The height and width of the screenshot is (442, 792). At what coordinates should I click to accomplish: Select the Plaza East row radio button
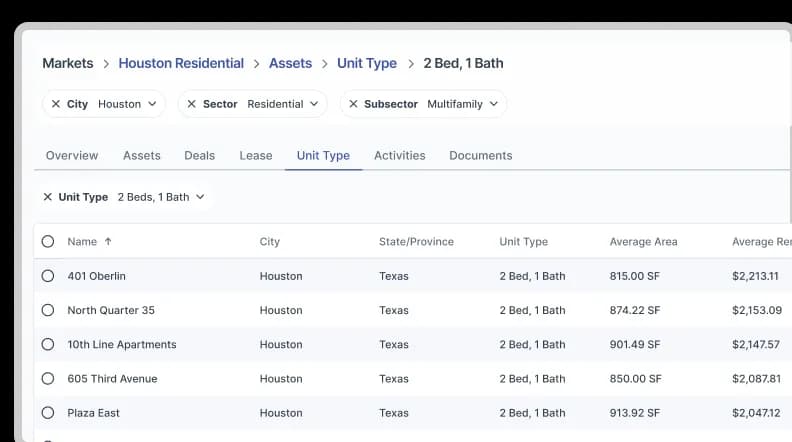tap(48, 413)
